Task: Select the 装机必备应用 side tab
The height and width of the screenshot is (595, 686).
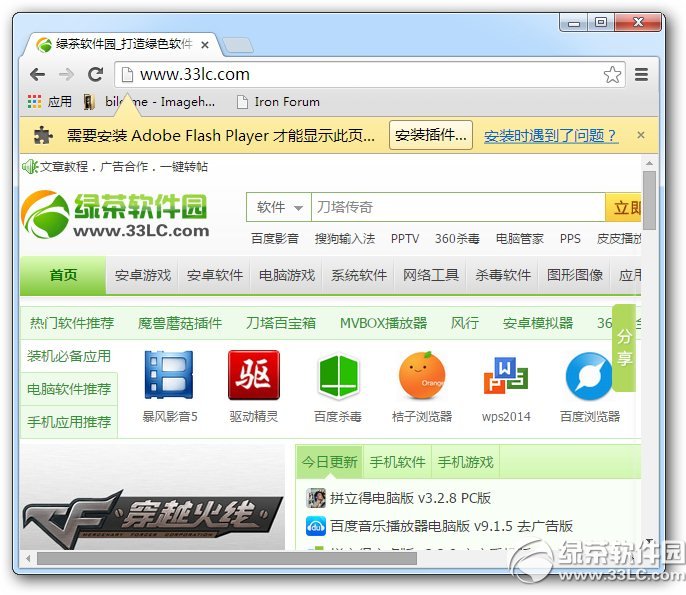Action: click(x=69, y=356)
